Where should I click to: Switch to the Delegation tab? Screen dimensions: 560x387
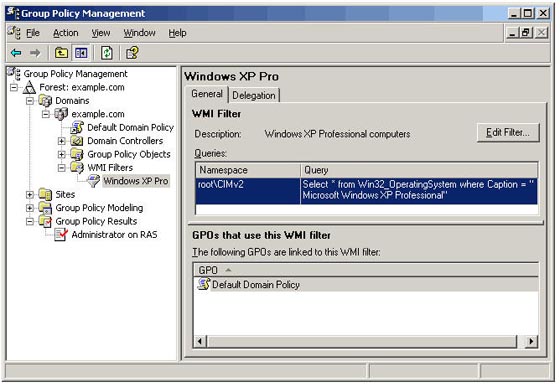pos(254,95)
